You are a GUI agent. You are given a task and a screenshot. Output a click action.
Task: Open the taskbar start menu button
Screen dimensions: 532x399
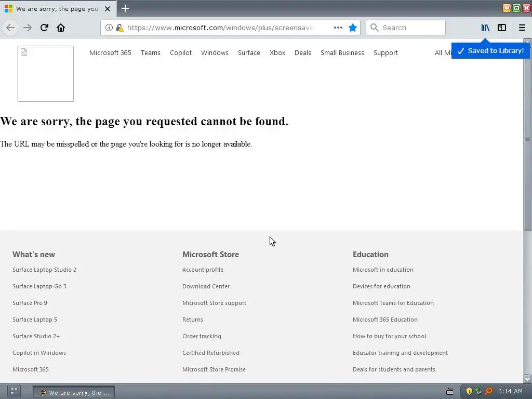point(14,392)
